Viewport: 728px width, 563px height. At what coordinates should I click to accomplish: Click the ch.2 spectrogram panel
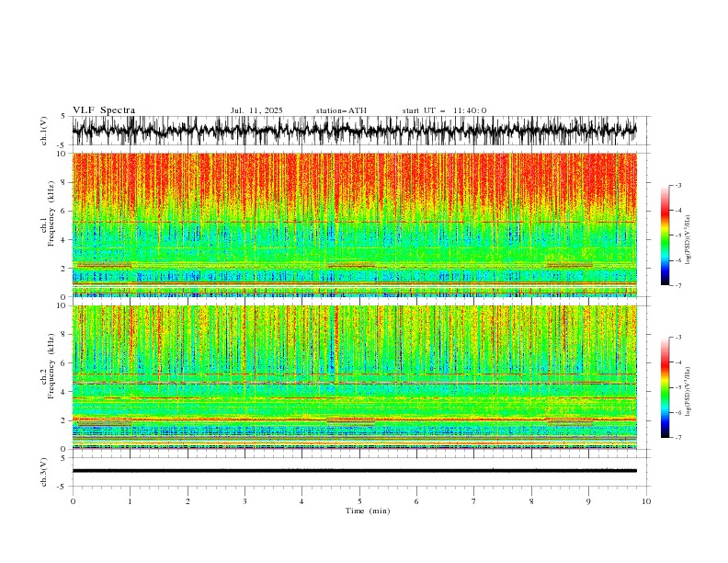coord(355,377)
